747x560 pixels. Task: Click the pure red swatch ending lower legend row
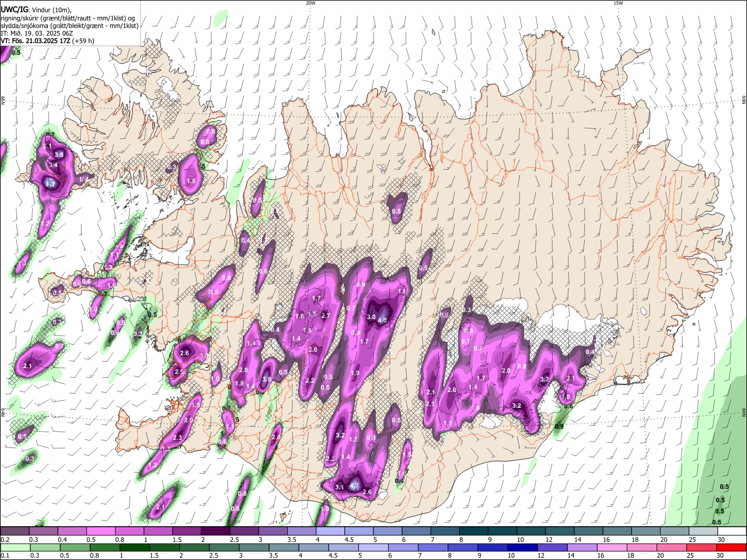click(731, 547)
